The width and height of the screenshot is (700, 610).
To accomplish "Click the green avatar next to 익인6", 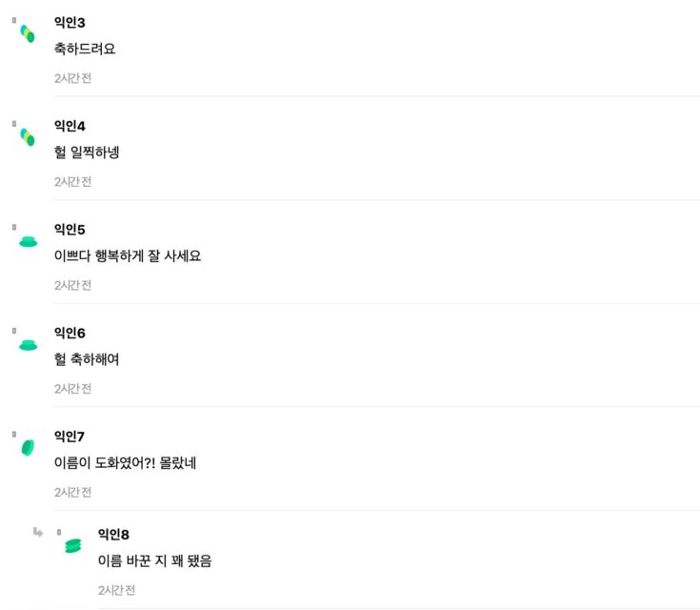I will coord(29,344).
